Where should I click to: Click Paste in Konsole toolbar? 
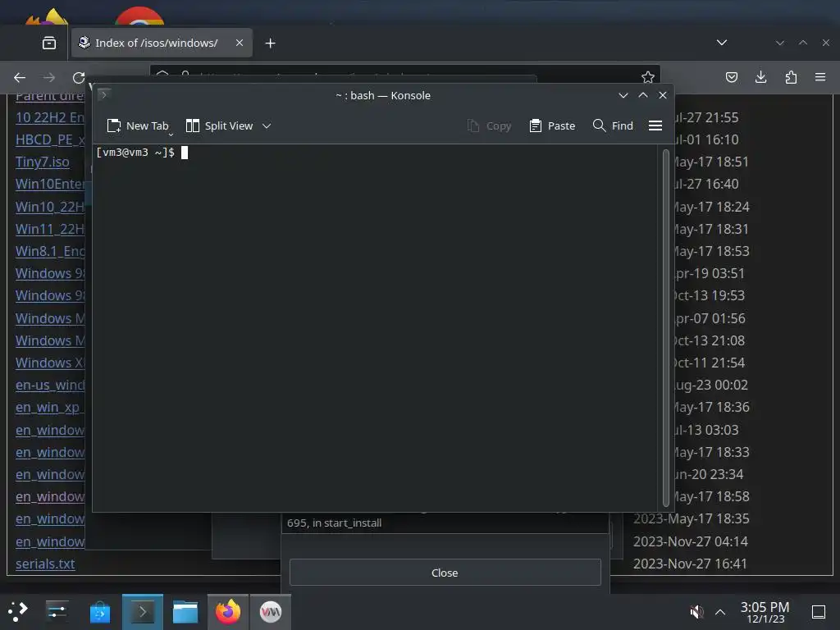(552, 126)
